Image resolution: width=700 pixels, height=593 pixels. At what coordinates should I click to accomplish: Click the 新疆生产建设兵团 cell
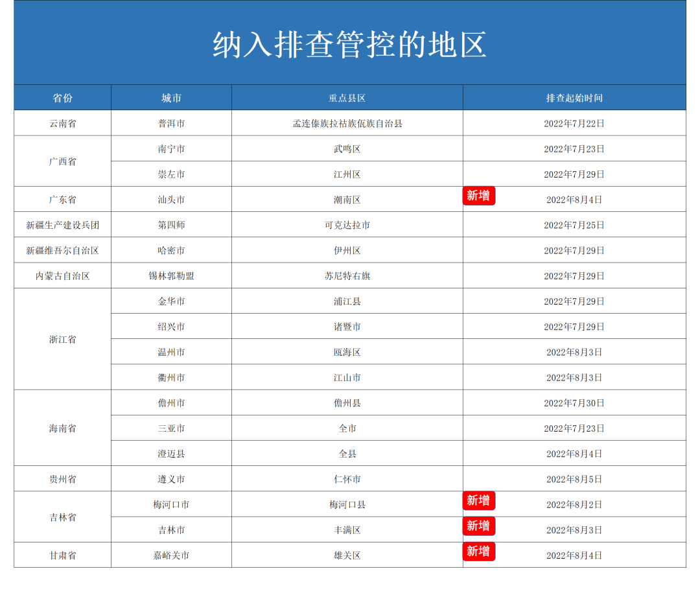[63, 225]
